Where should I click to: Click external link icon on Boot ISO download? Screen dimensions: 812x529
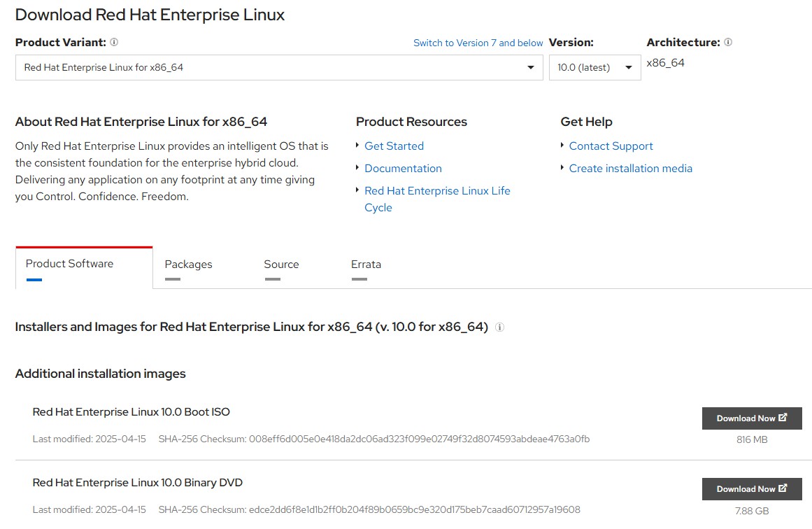coord(783,417)
